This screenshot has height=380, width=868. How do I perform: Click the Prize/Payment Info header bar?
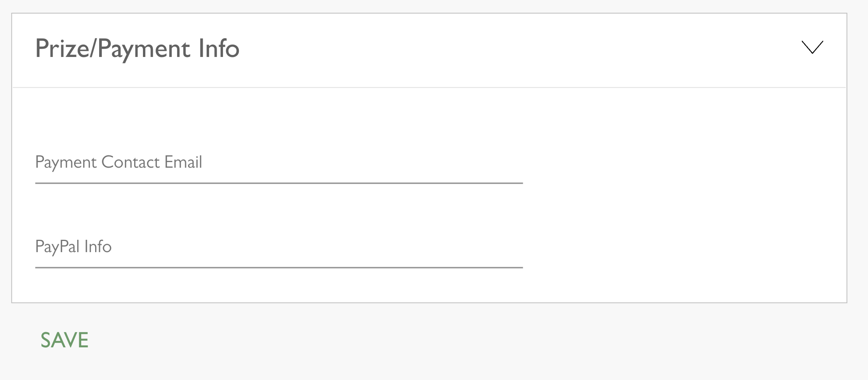click(x=438, y=50)
